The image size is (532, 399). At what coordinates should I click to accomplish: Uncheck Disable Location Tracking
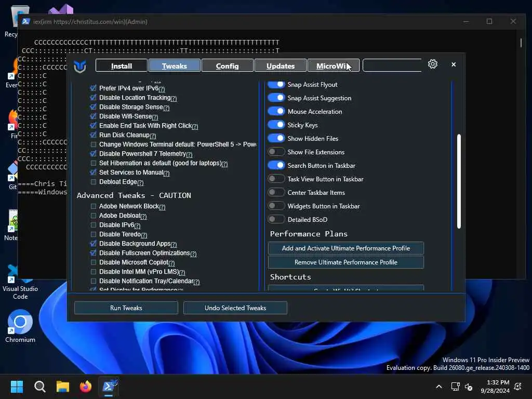tap(94, 98)
